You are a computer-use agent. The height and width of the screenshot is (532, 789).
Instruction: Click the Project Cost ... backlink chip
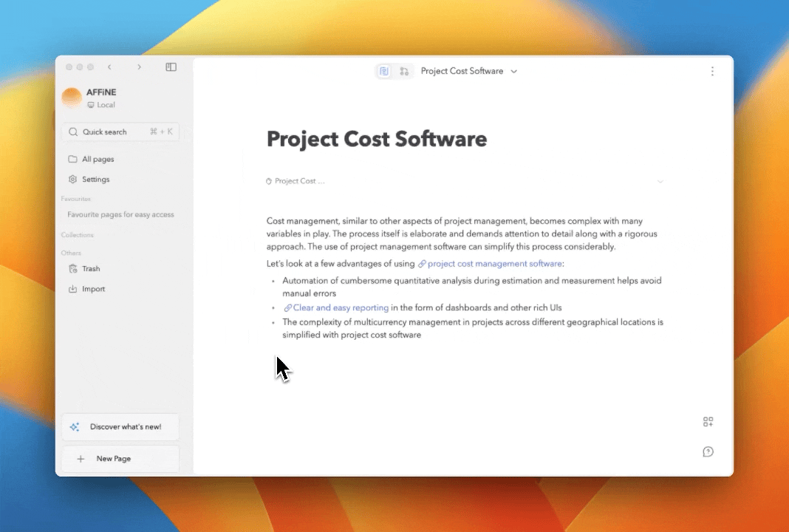296,181
